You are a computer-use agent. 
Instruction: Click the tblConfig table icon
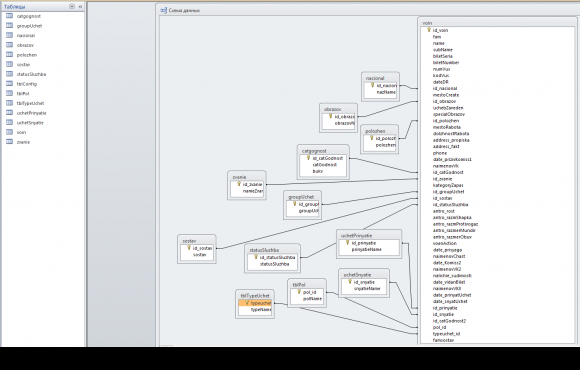click(x=10, y=84)
